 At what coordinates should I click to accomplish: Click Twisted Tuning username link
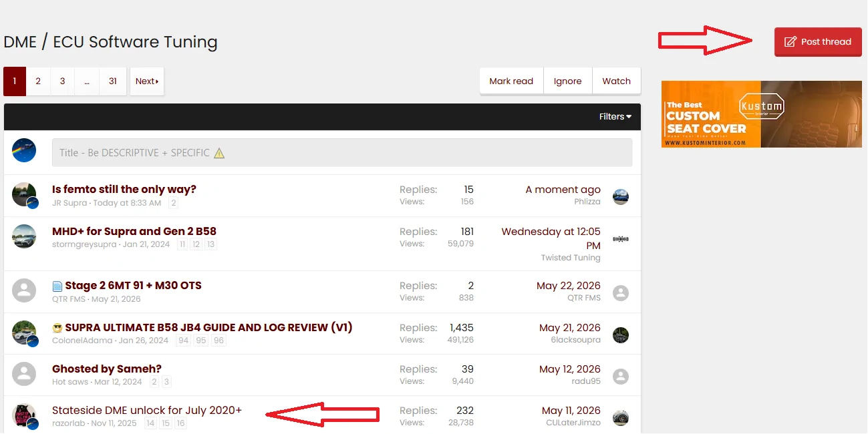[x=571, y=258]
